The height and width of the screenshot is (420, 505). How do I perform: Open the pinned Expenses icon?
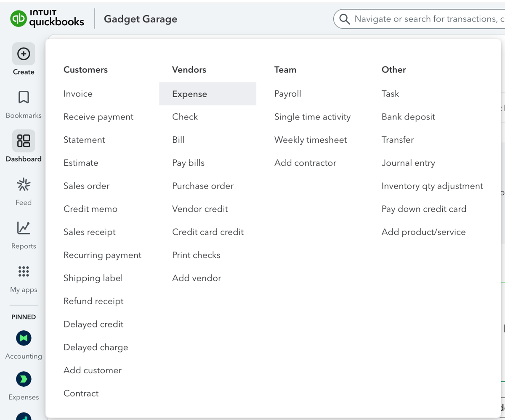[24, 379]
